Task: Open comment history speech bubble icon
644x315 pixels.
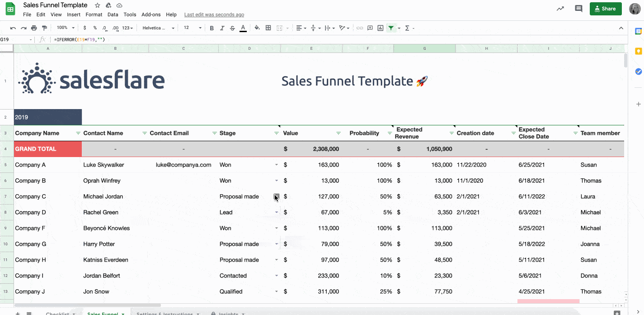Action: [x=578, y=9]
